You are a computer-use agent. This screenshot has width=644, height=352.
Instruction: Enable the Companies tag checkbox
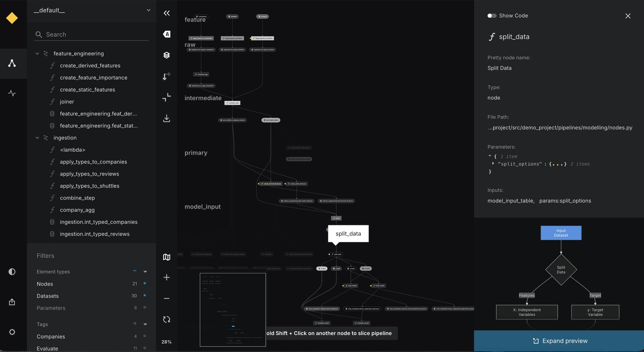pyautogui.click(x=145, y=336)
